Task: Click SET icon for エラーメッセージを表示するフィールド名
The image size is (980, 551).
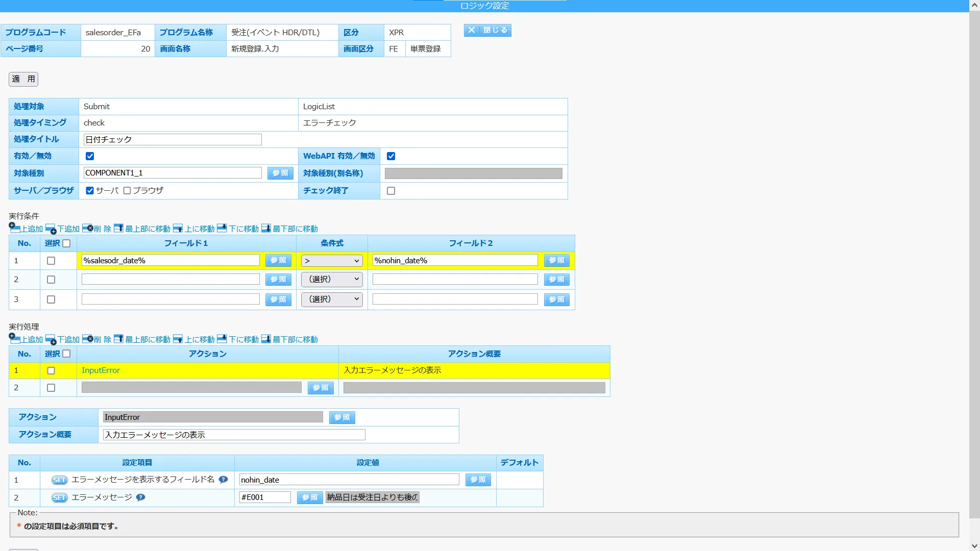Action: click(x=59, y=480)
